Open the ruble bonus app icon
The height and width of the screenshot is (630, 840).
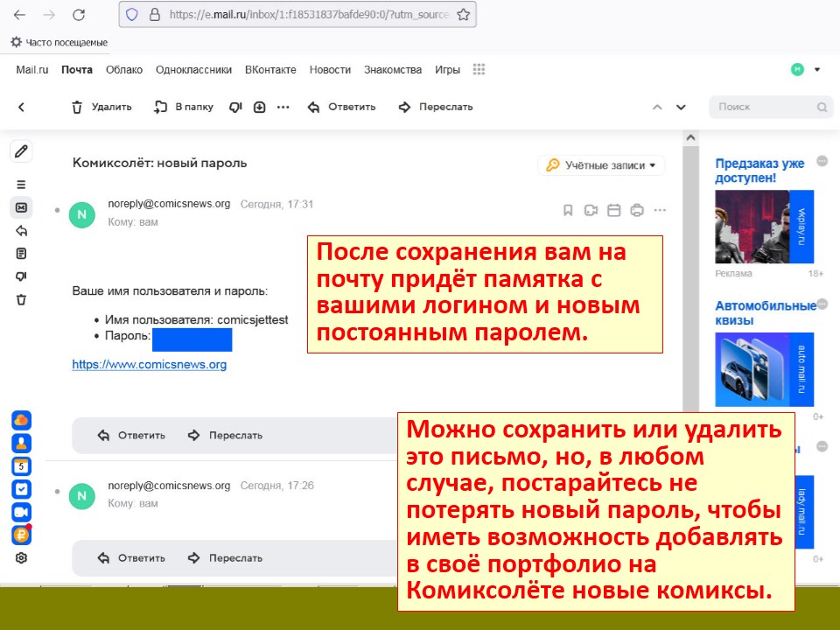click(21, 535)
